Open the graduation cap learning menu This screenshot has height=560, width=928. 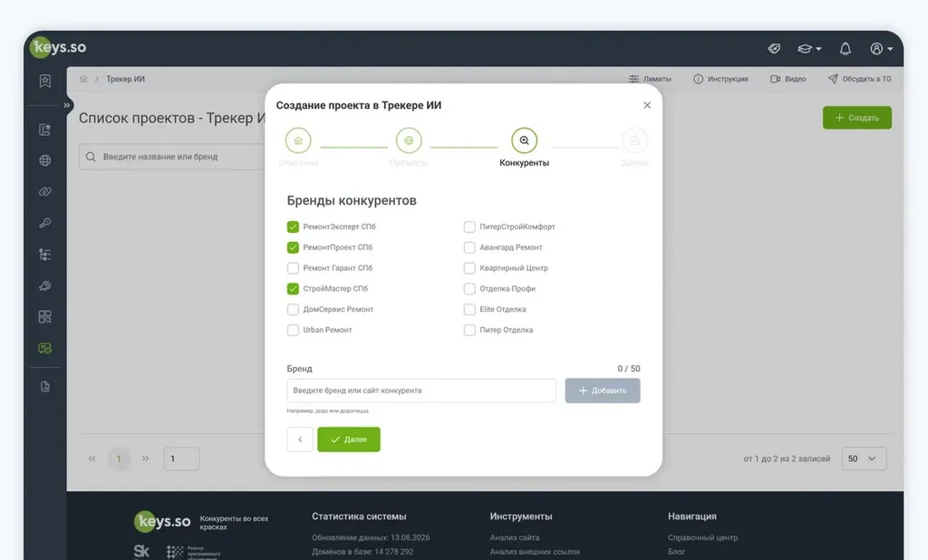point(809,49)
